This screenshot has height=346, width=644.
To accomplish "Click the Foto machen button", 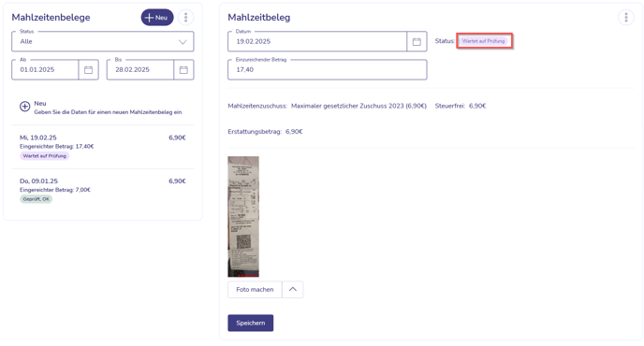I will tap(255, 289).
